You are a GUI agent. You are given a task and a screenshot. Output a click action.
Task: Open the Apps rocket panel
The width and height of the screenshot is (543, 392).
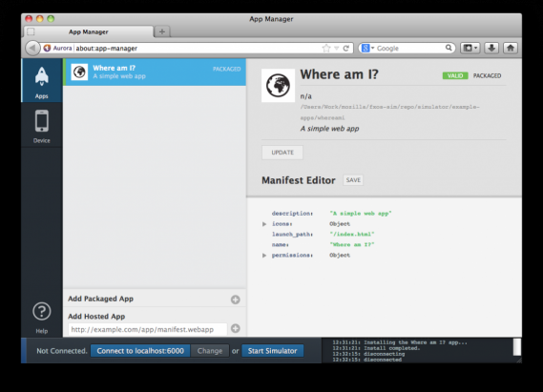tap(42, 81)
